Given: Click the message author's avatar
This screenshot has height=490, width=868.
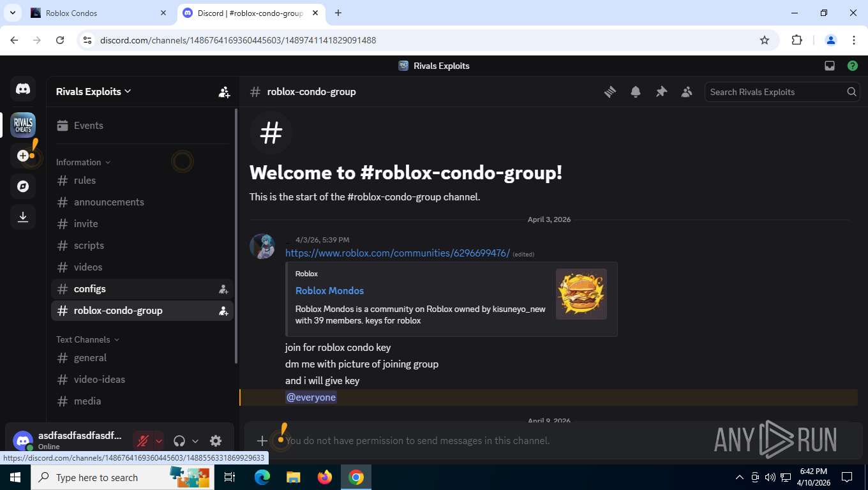Looking at the screenshot, I should coord(262,246).
